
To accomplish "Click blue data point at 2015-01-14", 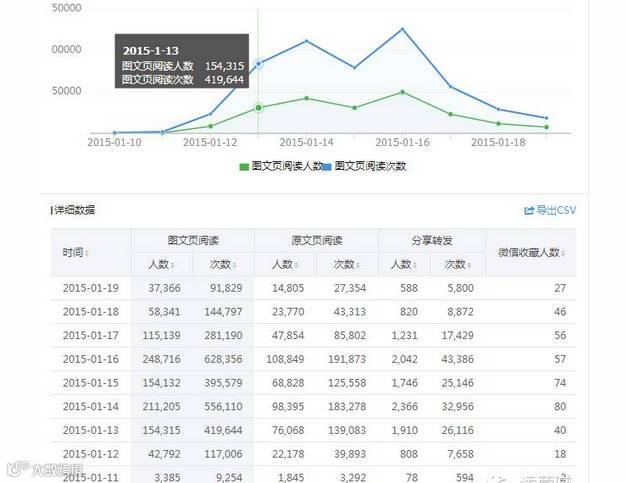I will 307,41.
